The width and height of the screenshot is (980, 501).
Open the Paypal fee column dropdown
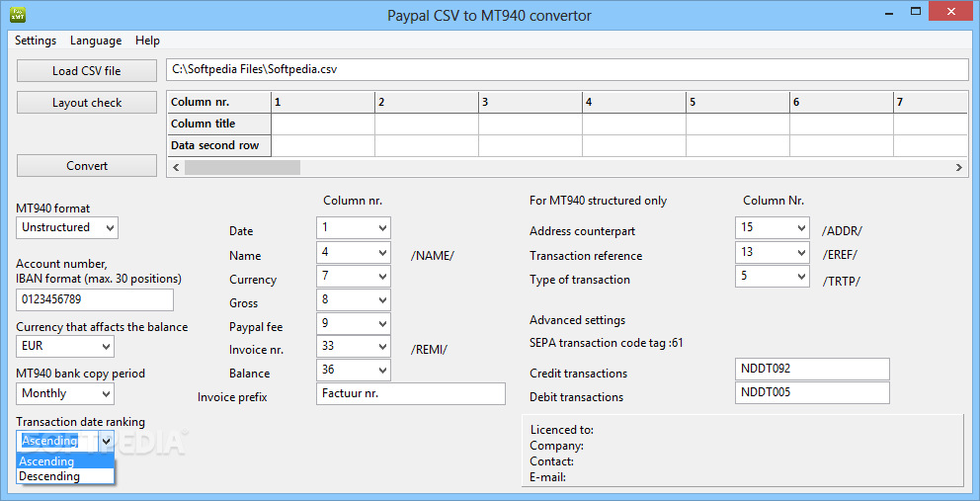point(354,323)
